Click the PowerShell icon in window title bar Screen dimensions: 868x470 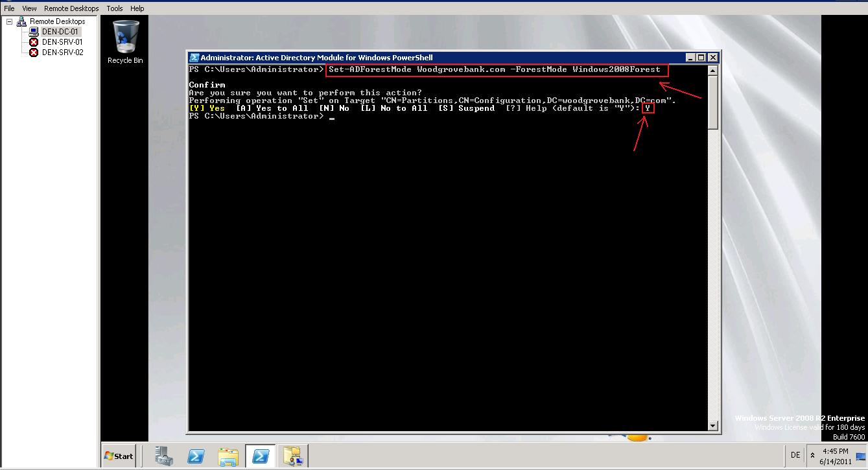[194, 58]
